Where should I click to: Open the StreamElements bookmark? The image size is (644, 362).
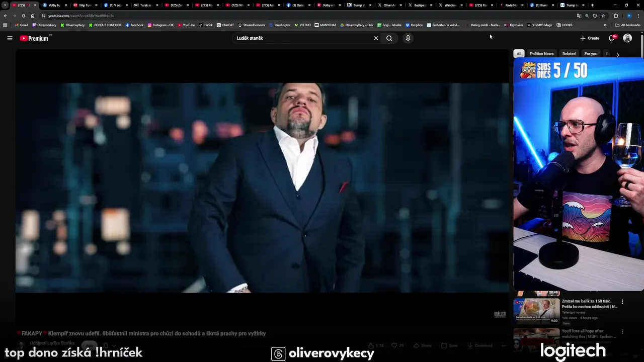tap(252, 25)
